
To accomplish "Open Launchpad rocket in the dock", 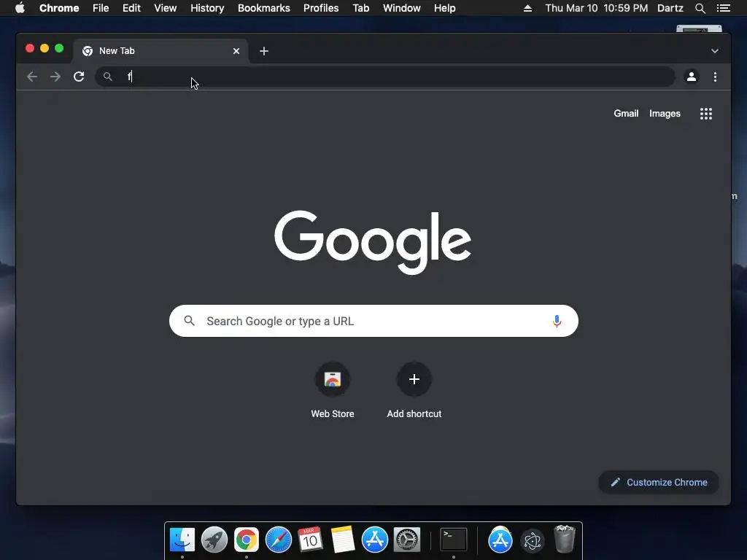I will pyautogui.click(x=214, y=540).
